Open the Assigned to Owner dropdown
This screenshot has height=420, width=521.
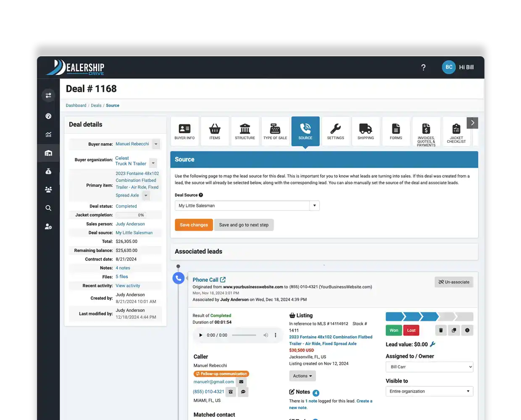(429, 367)
